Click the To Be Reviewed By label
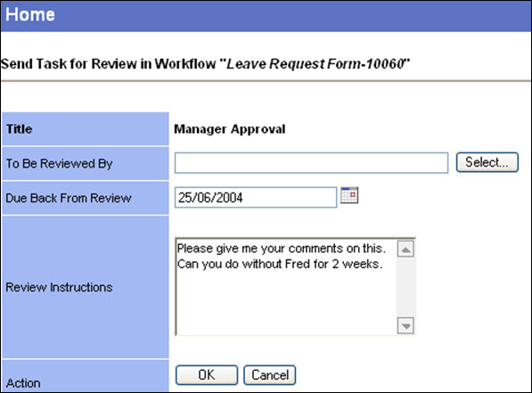This screenshot has width=532, height=393. tap(60, 164)
